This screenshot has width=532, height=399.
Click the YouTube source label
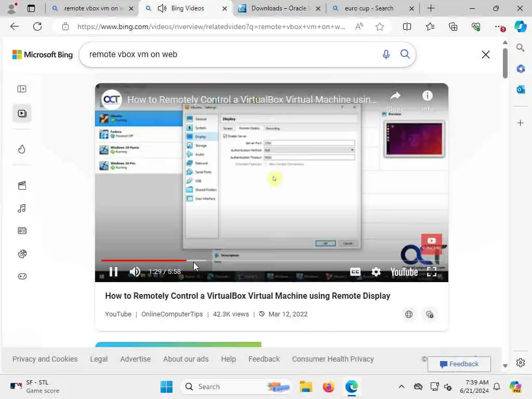(x=118, y=314)
